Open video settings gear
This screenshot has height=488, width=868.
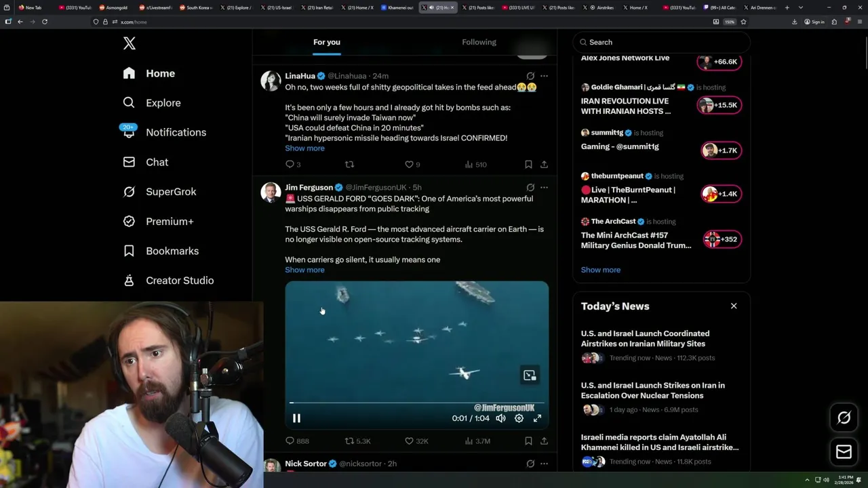(519, 418)
